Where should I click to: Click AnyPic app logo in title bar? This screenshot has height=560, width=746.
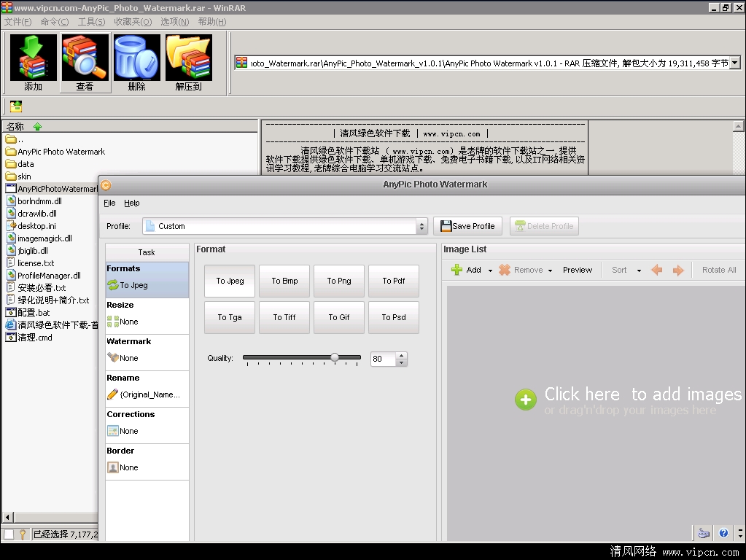[x=106, y=185]
